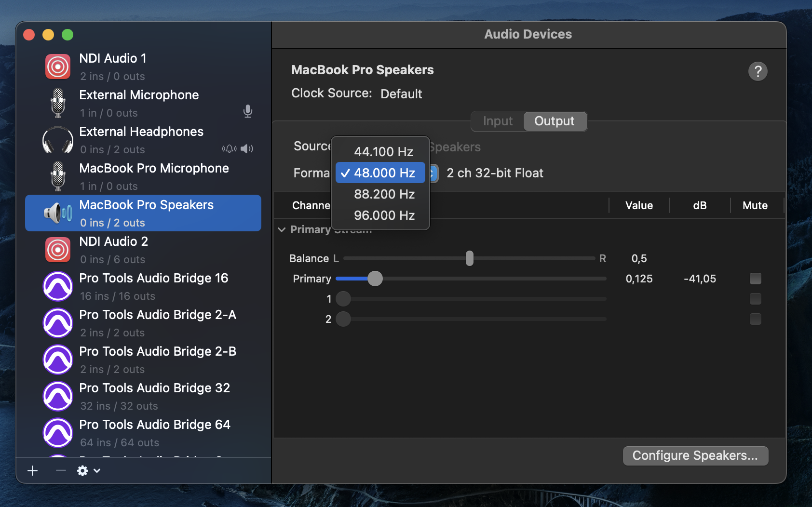This screenshot has width=812, height=507.
Task: Click the NDI Audio 1 device icon
Action: pos(58,67)
